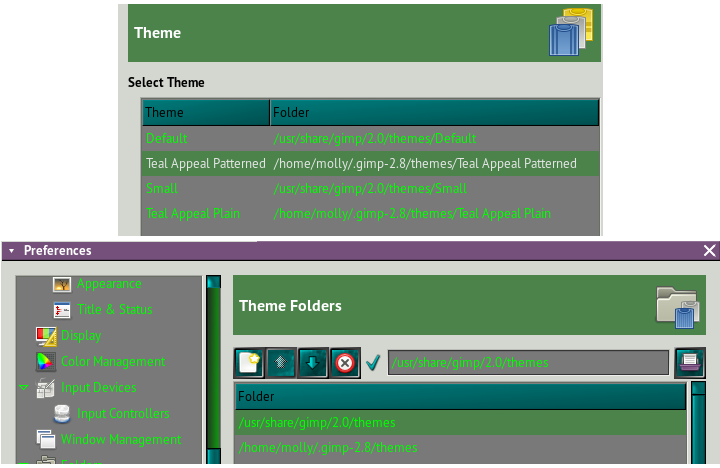Viewport: 720px width, 468px height.
Task: Sort by the Theme column header
Action: tap(206, 113)
